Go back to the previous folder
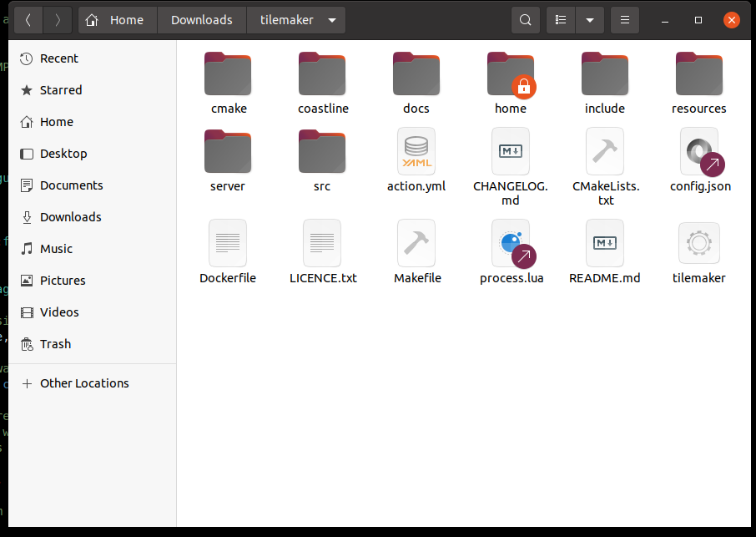The width and height of the screenshot is (756, 537). 28,19
